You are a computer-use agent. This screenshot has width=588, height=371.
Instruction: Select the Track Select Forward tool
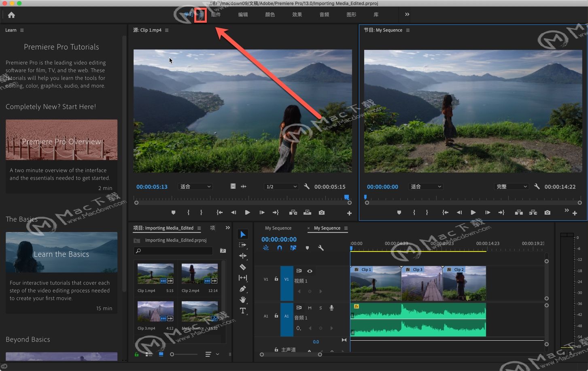tap(243, 245)
